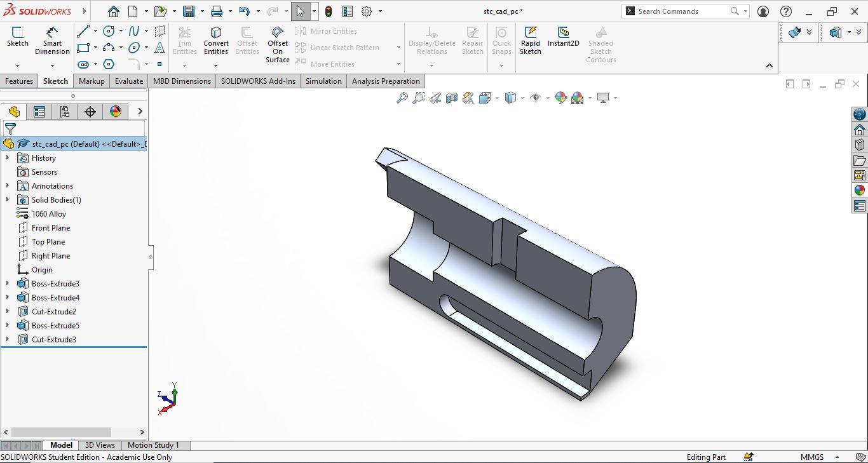
Task: Open Motion Study 1 tab
Action: tap(153, 445)
